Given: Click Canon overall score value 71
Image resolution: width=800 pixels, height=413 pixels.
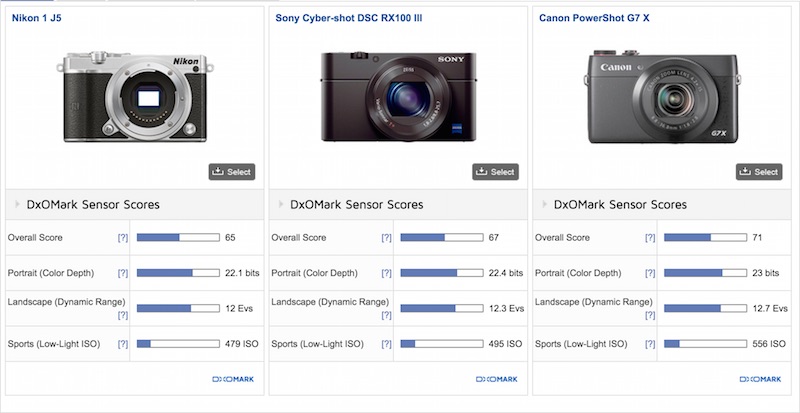Looking at the screenshot, I should pos(757,238).
